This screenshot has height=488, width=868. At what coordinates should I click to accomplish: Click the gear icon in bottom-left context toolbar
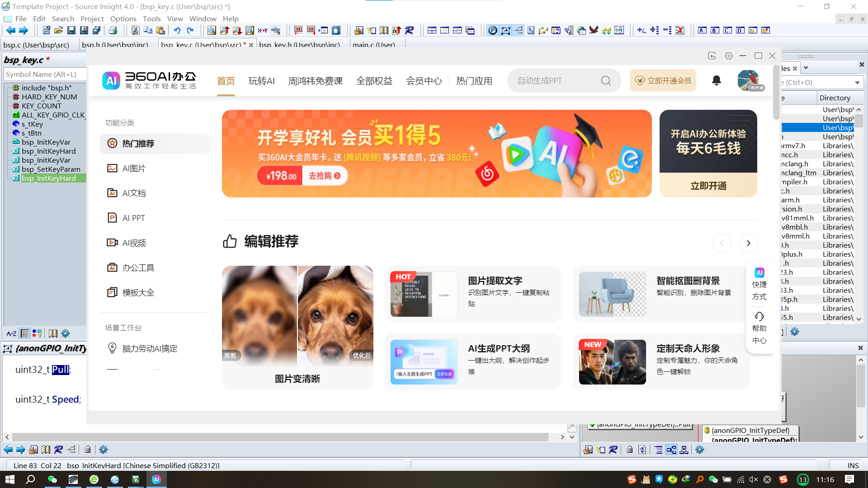(x=104, y=450)
